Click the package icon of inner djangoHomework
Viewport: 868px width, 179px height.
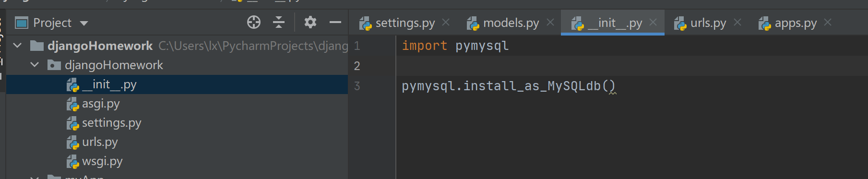(54, 65)
